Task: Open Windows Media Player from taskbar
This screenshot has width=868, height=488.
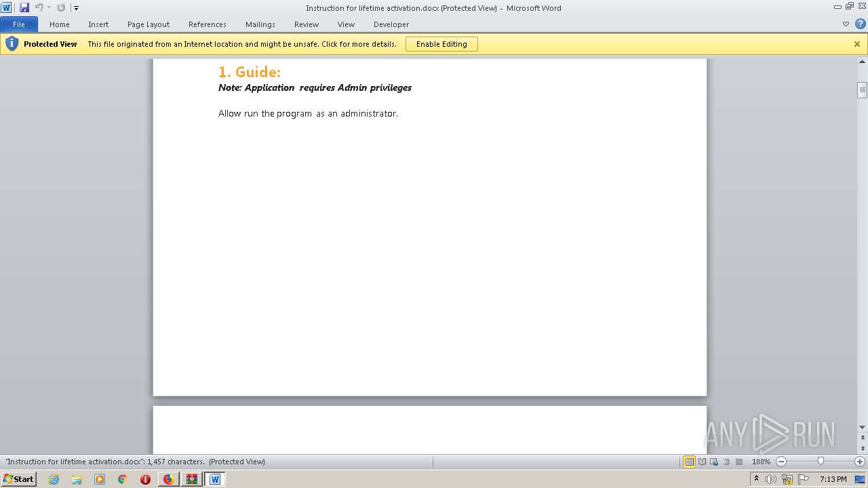Action: [x=100, y=479]
